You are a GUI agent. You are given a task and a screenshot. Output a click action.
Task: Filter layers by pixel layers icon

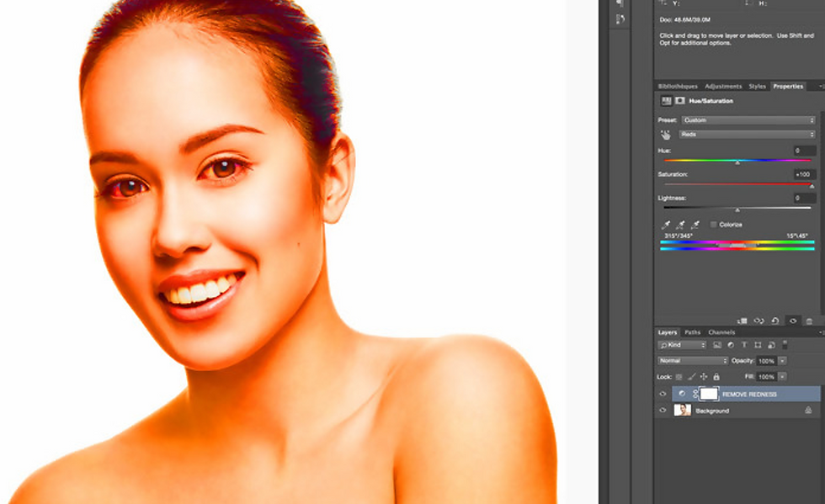point(717,345)
